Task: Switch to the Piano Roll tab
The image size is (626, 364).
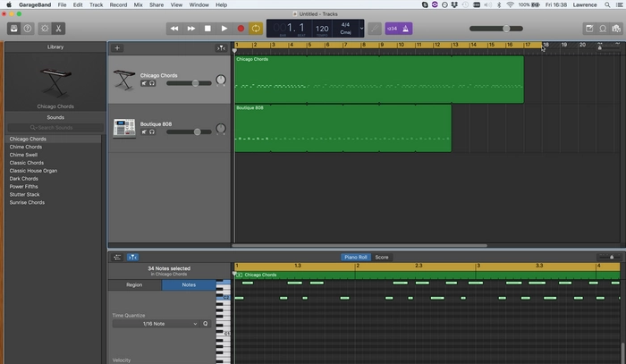Action: tap(356, 257)
